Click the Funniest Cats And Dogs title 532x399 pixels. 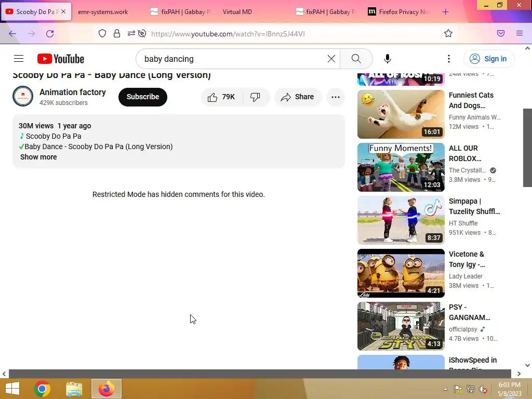point(471,100)
